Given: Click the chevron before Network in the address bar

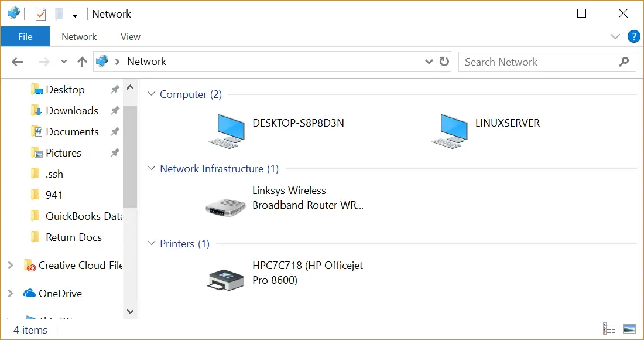Looking at the screenshot, I should (118, 62).
